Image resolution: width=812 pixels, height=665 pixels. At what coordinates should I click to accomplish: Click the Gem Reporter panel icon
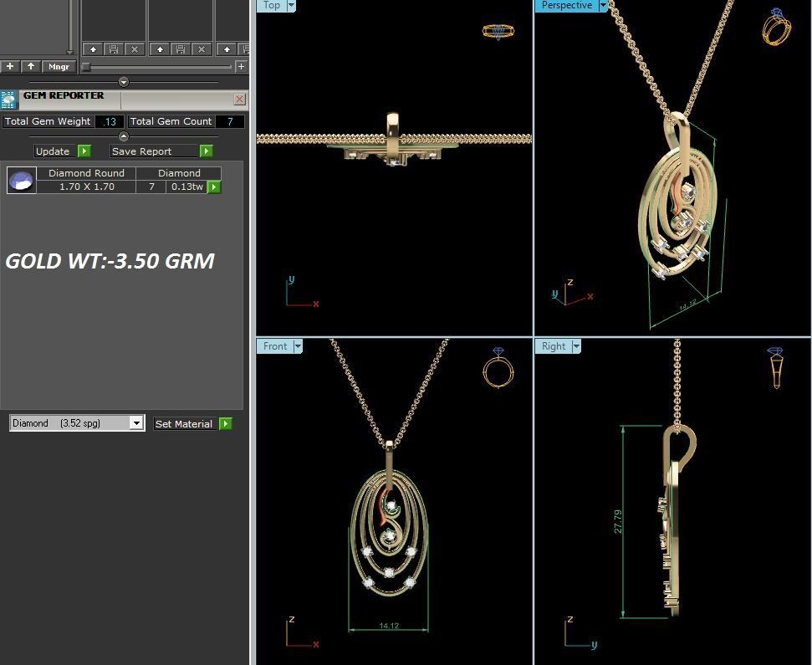pos(9,100)
